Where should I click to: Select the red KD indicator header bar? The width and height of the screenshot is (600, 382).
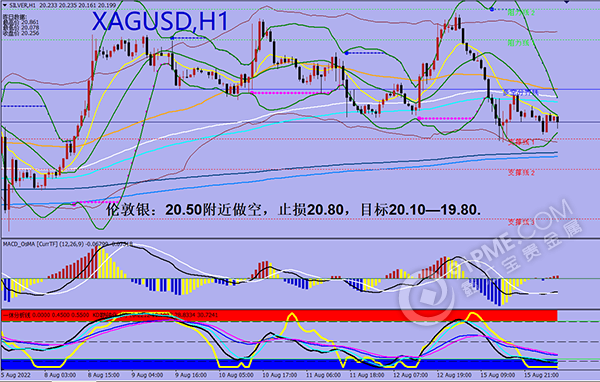280,315
